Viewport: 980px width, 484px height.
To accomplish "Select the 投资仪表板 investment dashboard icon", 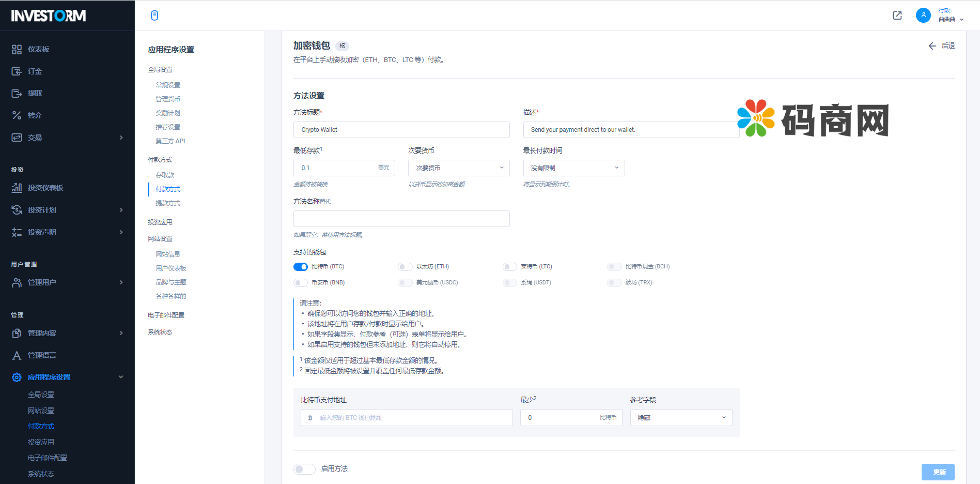I will pos(17,188).
